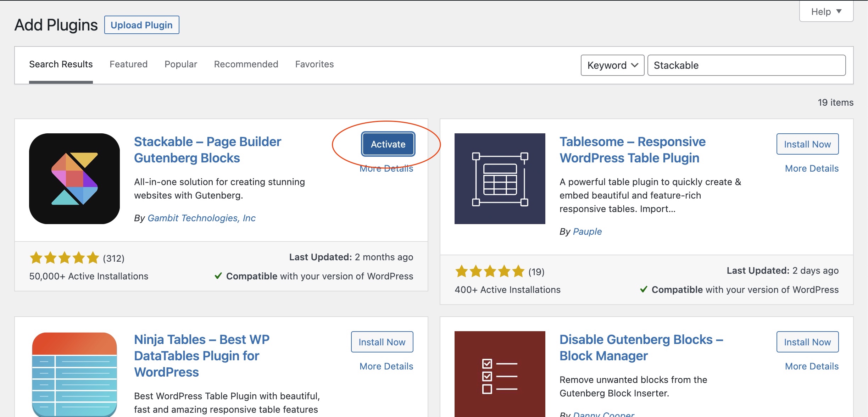Open Stackable – Page Builder Gutenberg Blocks title
Screen dimensions: 868x417
(x=207, y=150)
